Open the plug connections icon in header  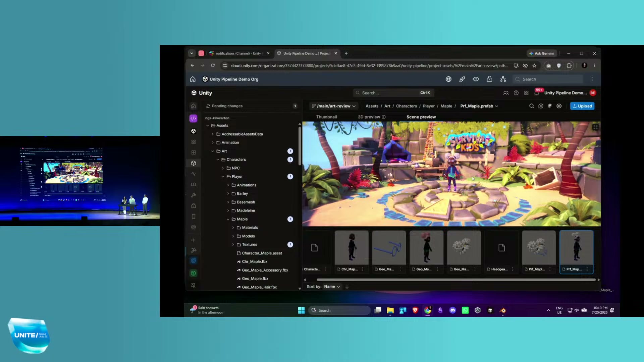462,79
